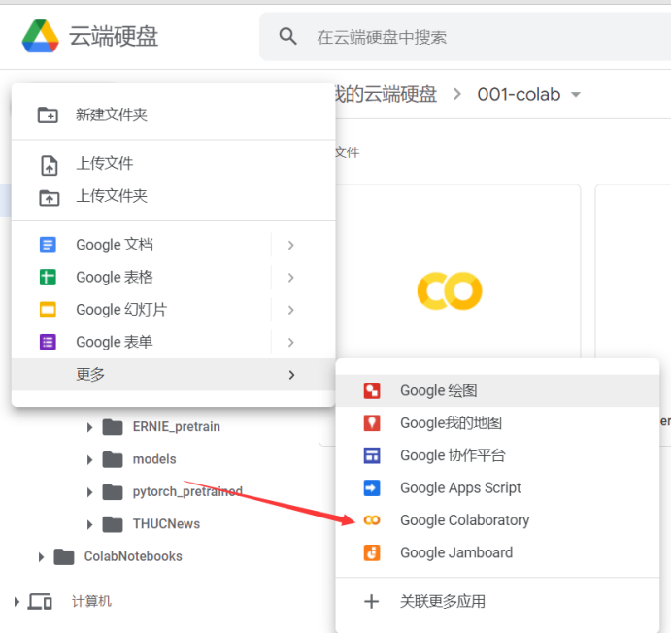Click the ColabNotebooks folder label
672x634 pixels.
pos(133,556)
